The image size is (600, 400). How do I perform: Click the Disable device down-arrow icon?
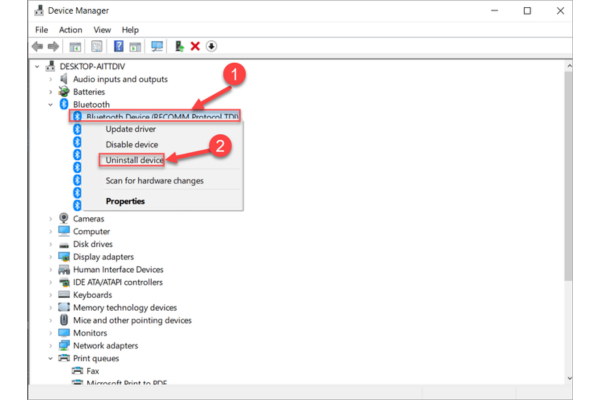[211, 46]
